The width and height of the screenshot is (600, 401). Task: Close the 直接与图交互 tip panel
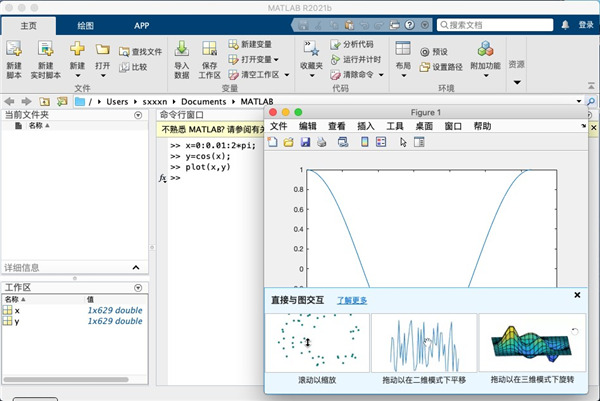pyautogui.click(x=577, y=295)
